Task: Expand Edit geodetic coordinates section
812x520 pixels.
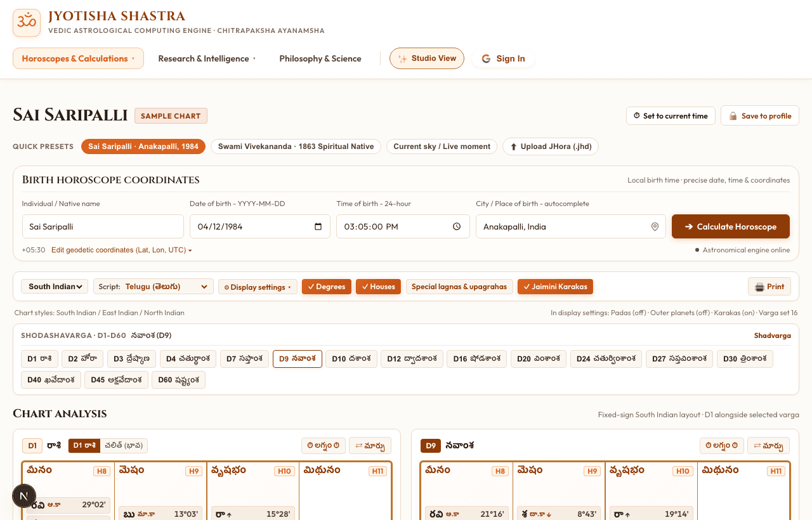Action: [121, 250]
